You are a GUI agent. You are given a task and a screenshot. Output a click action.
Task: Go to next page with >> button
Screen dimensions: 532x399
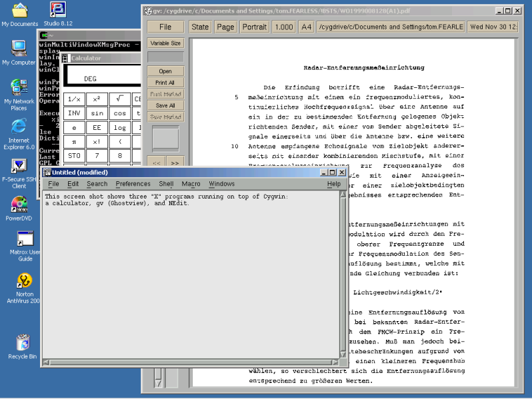[x=175, y=163]
